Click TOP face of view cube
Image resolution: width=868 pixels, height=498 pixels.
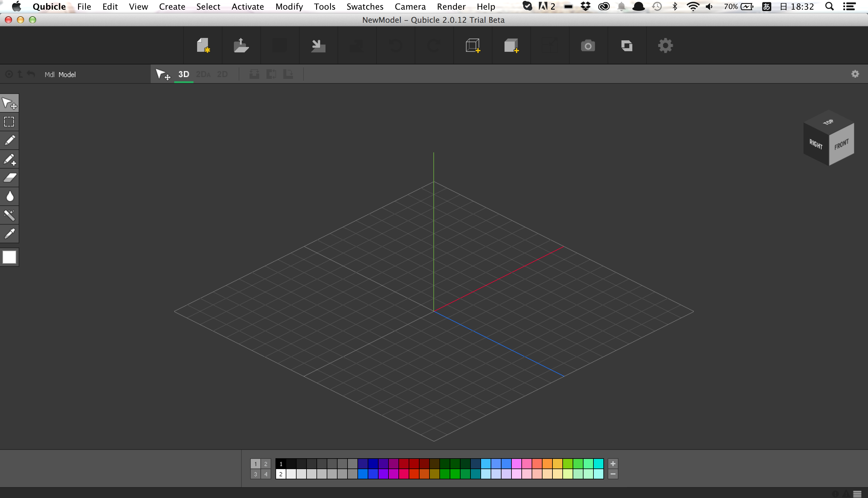(x=829, y=122)
